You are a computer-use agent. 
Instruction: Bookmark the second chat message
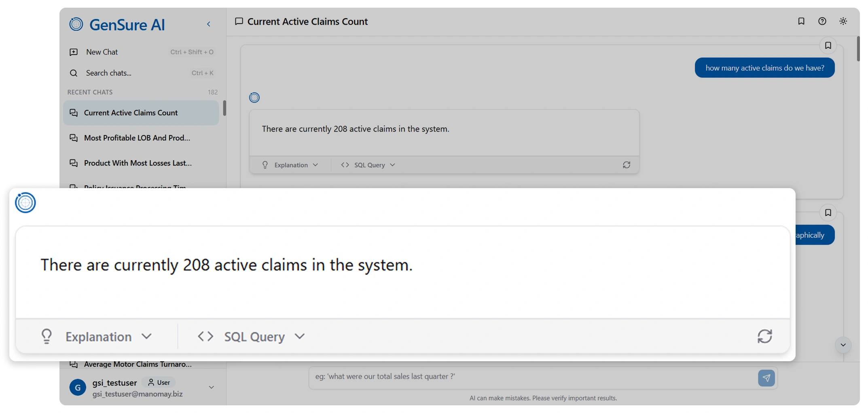828,213
